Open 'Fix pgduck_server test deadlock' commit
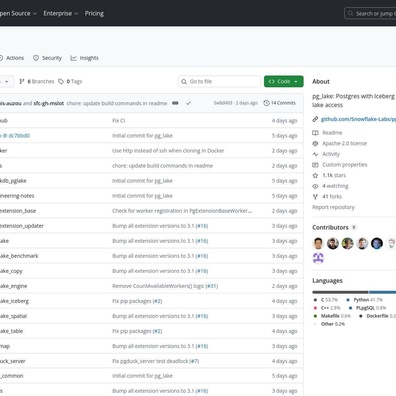396x396 pixels. (150, 361)
